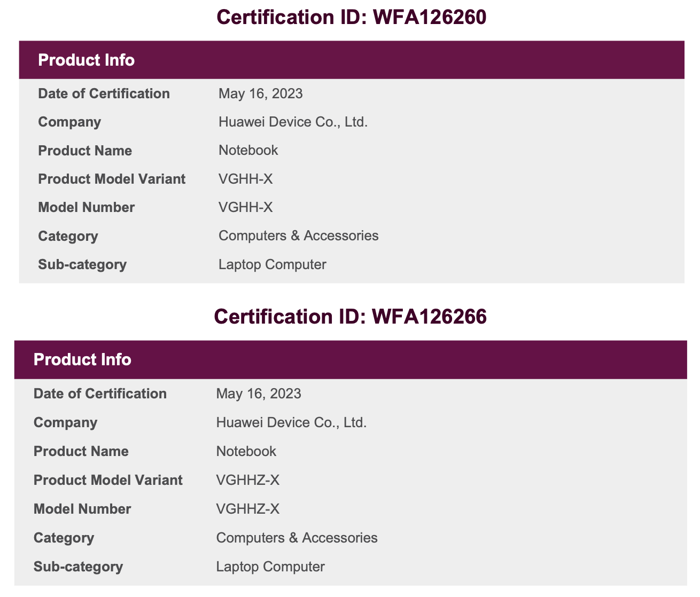Click the Product Info header under WFA126260
The image size is (700, 597).
(x=86, y=60)
